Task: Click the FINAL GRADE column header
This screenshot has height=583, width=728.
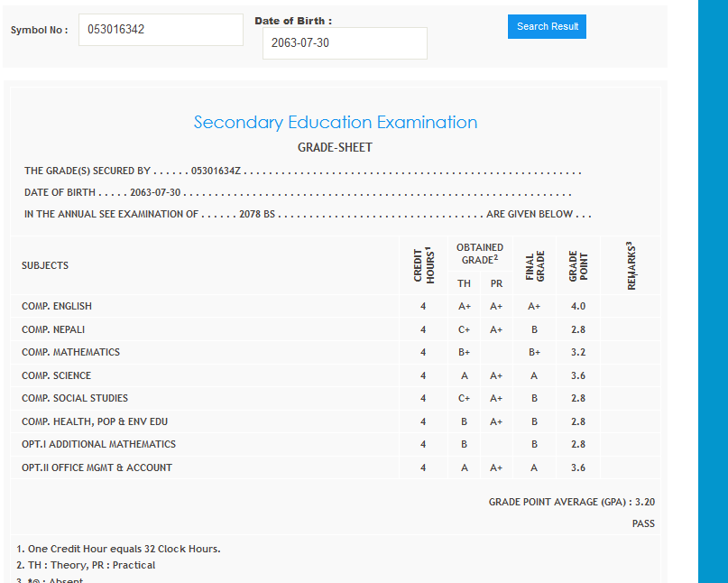Action: [534, 265]
